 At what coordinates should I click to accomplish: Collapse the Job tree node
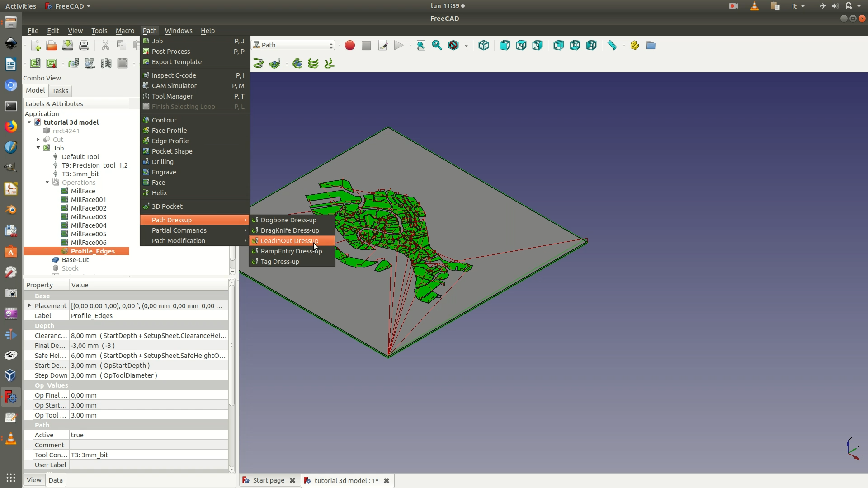38,148
